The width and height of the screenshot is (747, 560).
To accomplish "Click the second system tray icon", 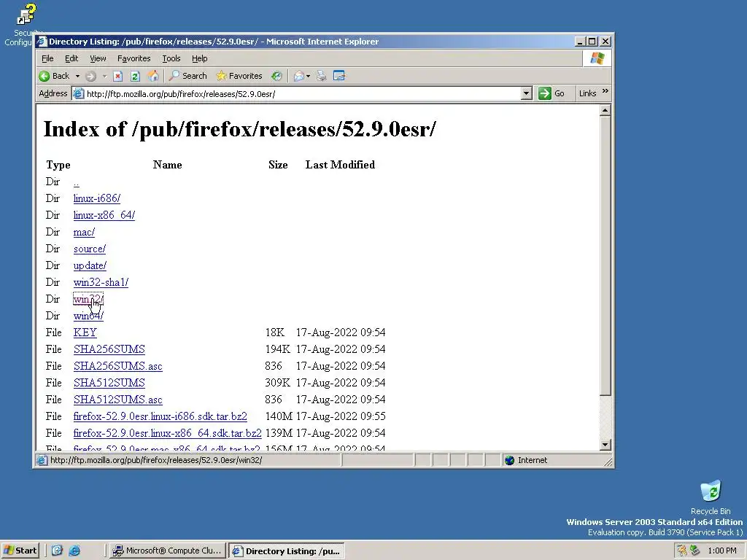I will [x=694, y=551].
